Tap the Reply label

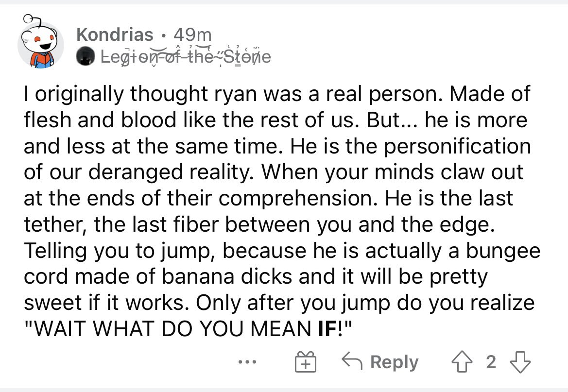(x=394, y=362)
